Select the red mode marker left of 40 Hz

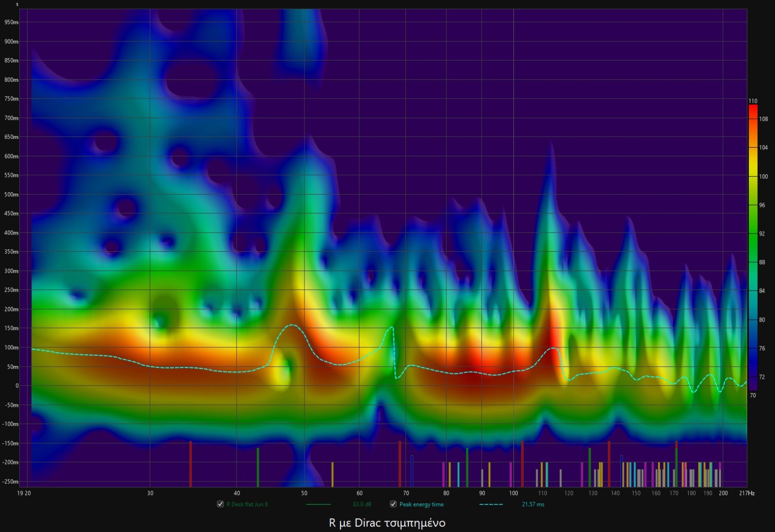click(x=191, y=463)
